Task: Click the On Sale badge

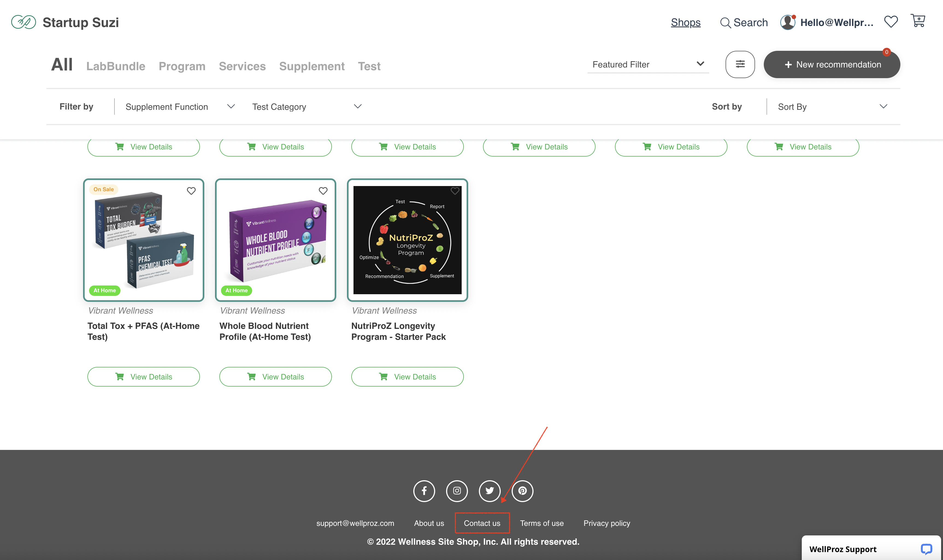Action: [103, 189]
